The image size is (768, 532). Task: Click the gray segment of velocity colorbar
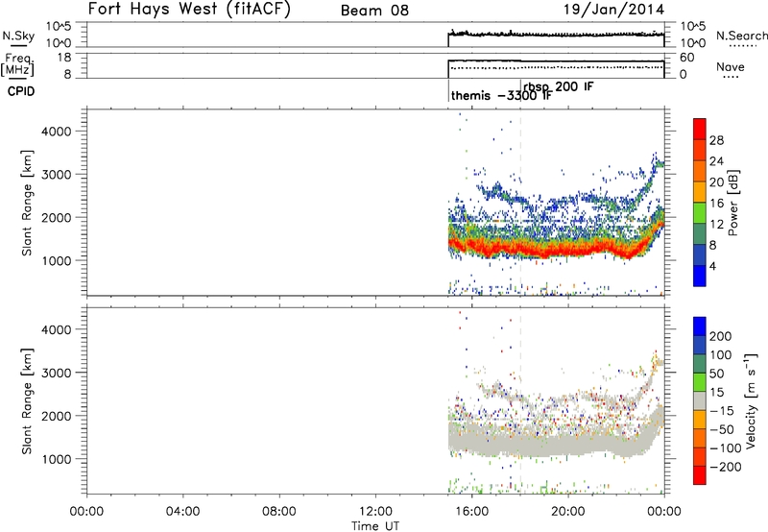click(x=700, y=400)
